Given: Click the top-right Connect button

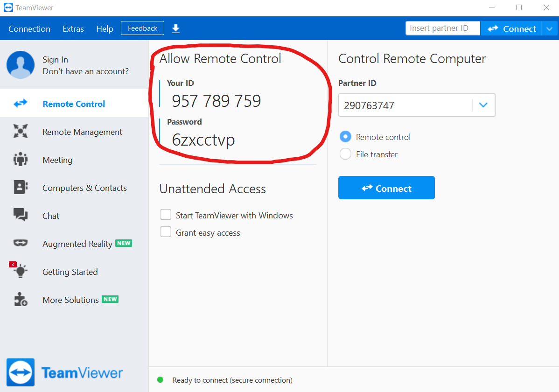Looking at the screenshot, I should [511, 28].
